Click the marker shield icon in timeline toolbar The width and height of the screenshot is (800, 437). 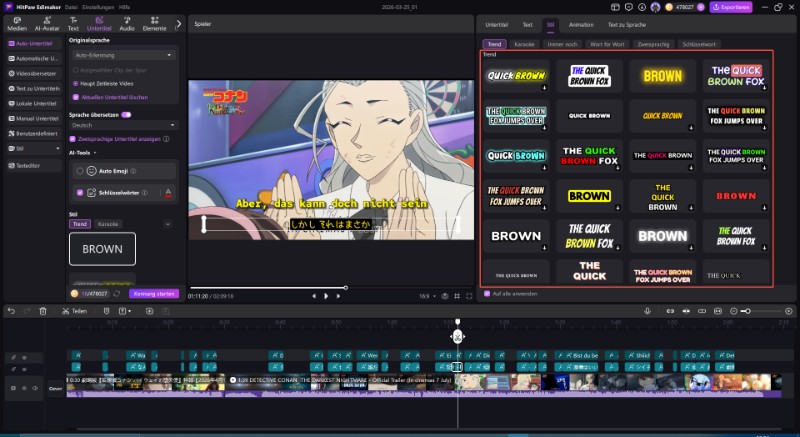106,311
